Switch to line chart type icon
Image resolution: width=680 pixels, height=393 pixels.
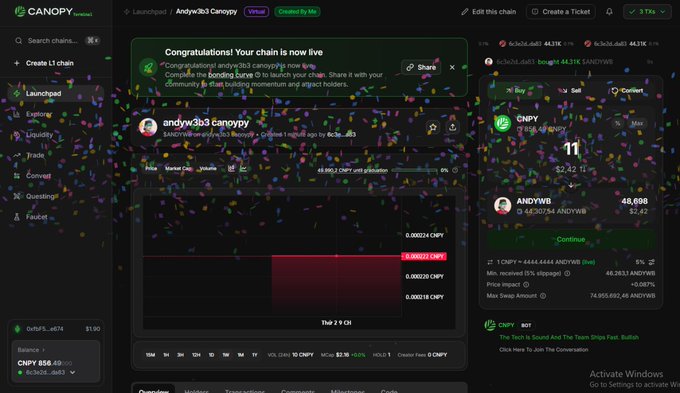[243, 168]
